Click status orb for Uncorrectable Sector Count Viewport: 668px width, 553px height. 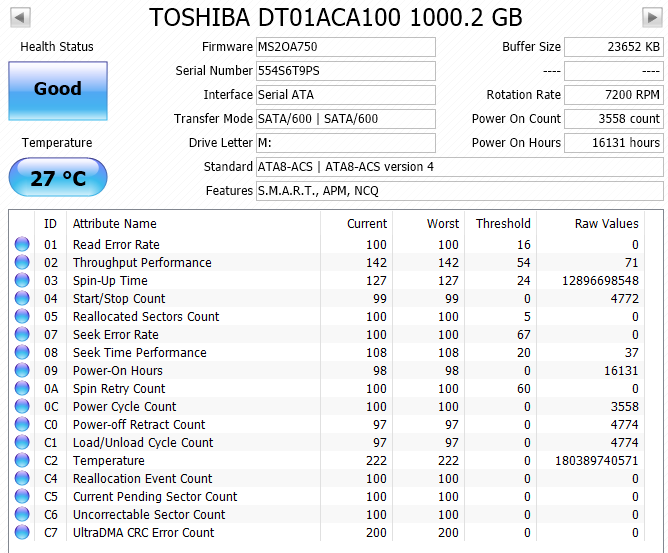(x=22, y=514)
